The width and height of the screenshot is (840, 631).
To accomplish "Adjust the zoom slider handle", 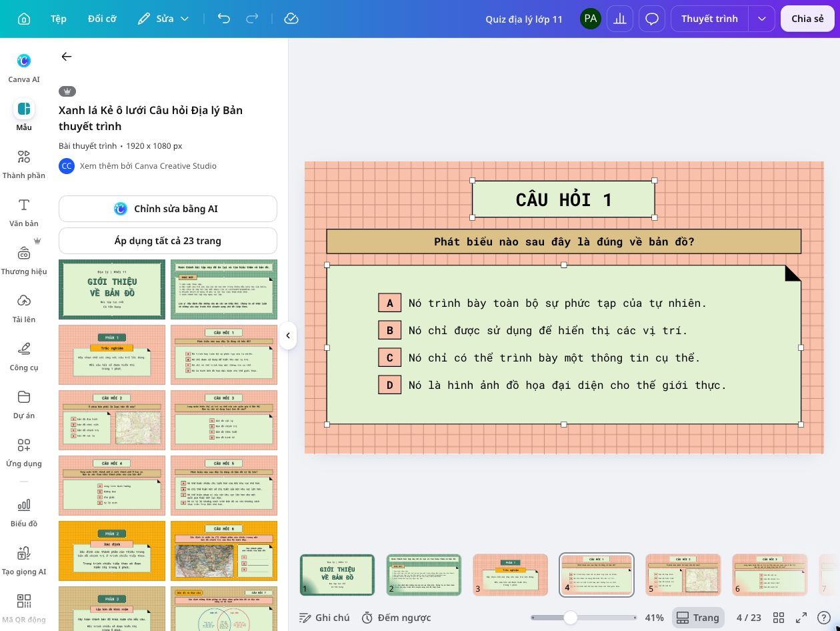I will click(571, 618).
